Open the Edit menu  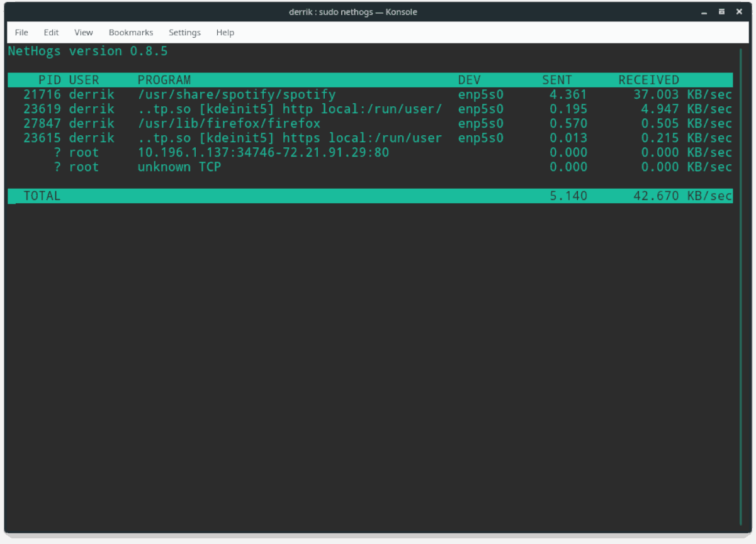50,32
